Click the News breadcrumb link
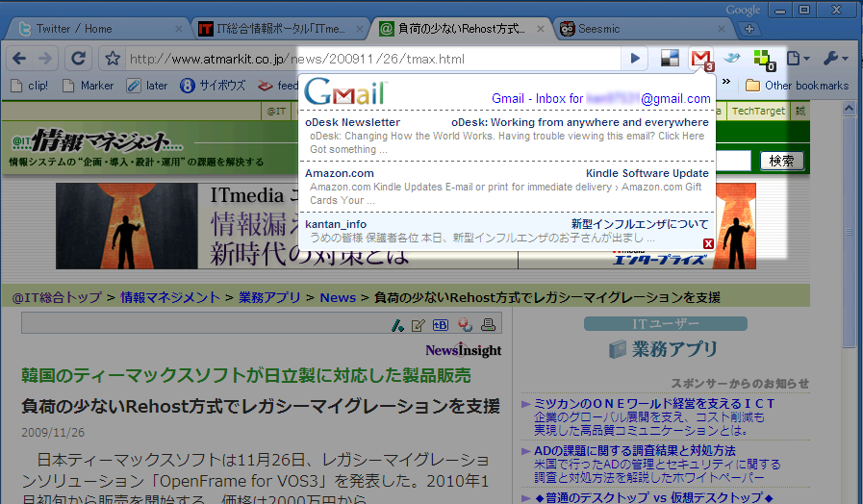 pyautogui.click(x=338, y=297)
